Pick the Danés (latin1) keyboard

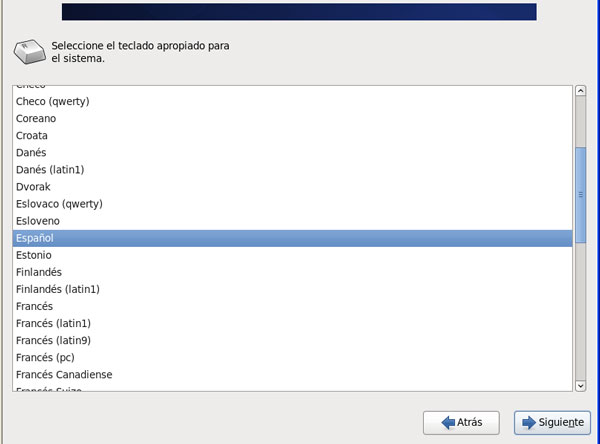coord(50,170)
